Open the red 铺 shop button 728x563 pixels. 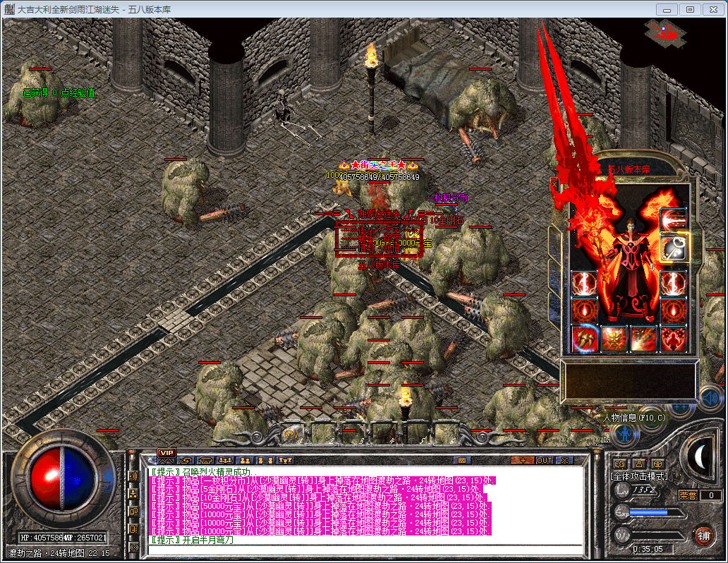point(704,536)
